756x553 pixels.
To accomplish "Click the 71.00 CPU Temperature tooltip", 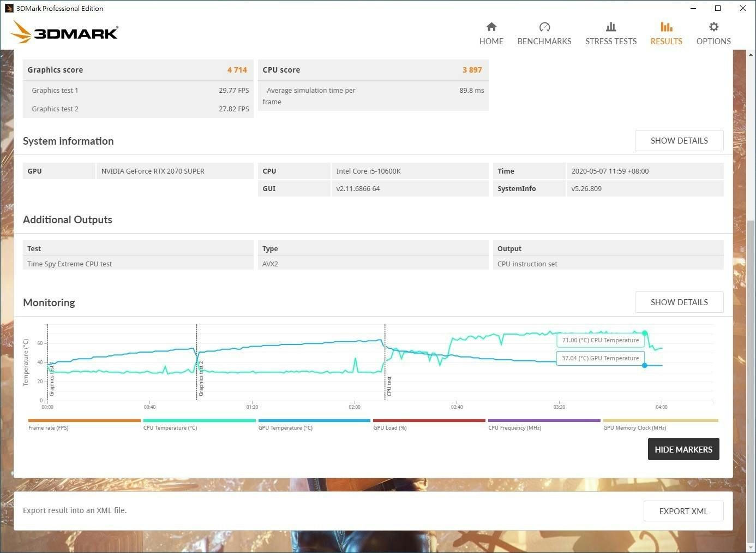I will pyautogui.click(x=600, y=340).
